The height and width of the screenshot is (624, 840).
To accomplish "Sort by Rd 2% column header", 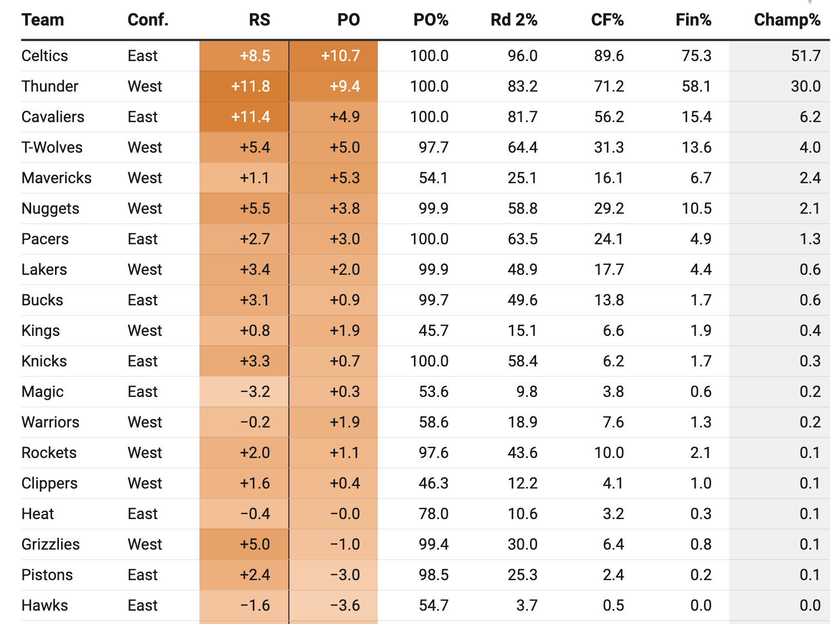I will click(514, 20).
